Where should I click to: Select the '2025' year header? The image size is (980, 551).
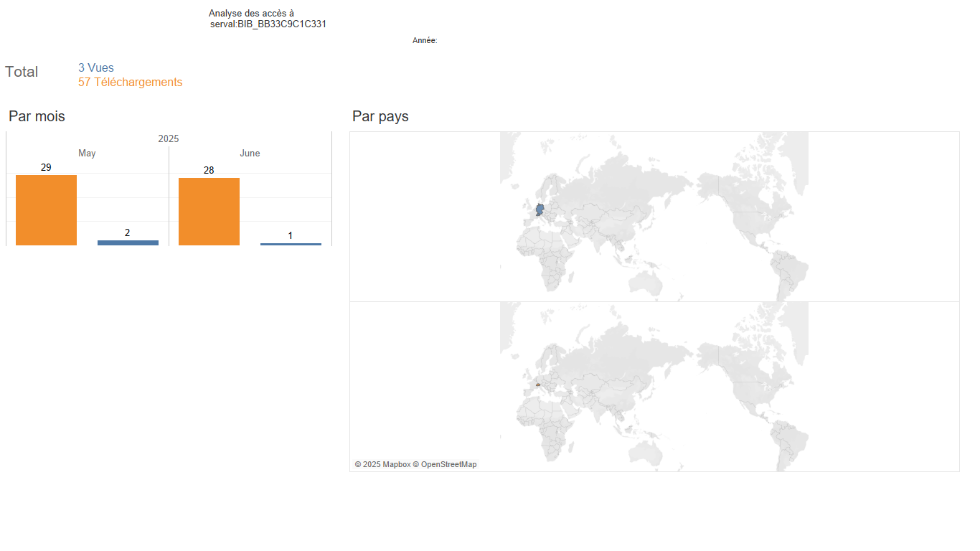tap(169, 139)
